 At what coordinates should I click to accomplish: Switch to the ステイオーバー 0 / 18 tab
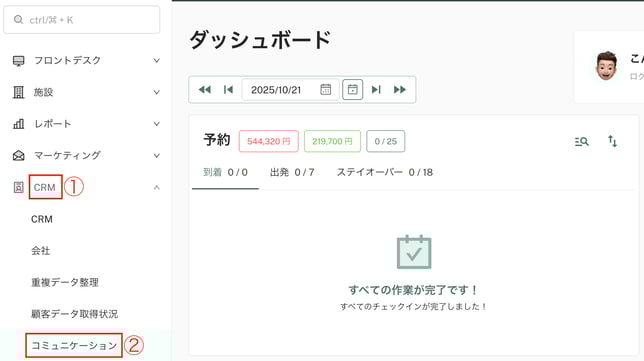(x=385, y=172)
